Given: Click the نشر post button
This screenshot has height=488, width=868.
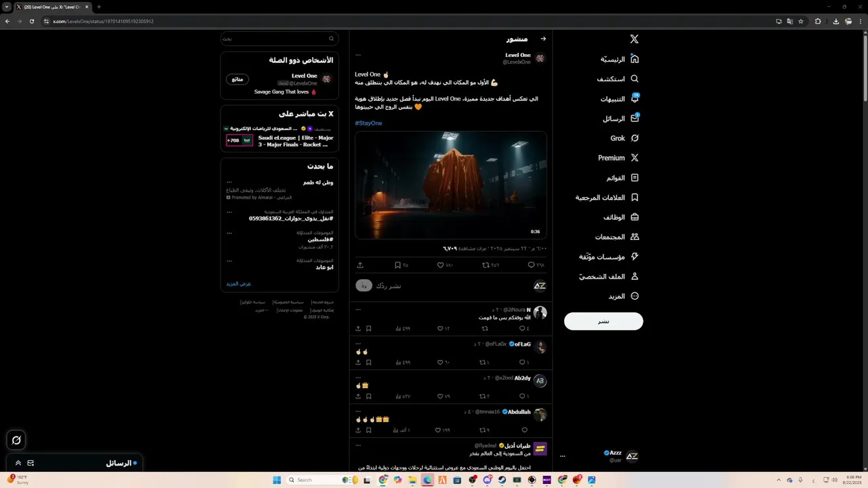Looking at the screenshot, I should click(x=604, y=321).
